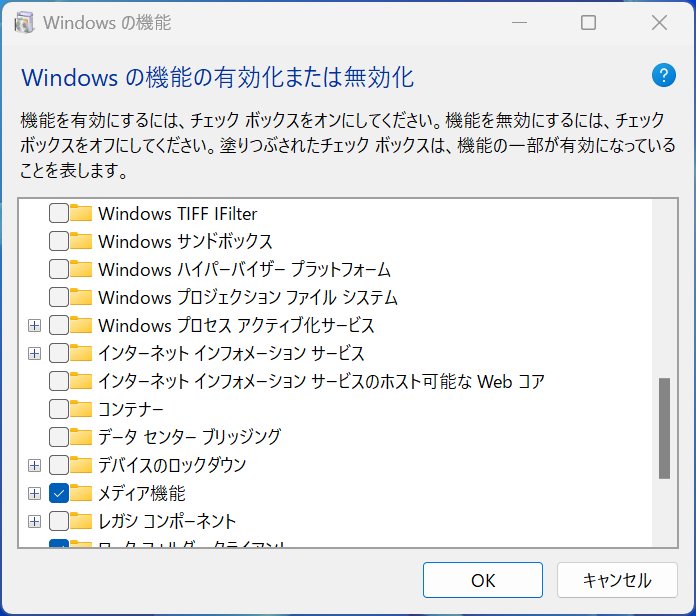Confirm changes with the OK button

click(482, 580)
